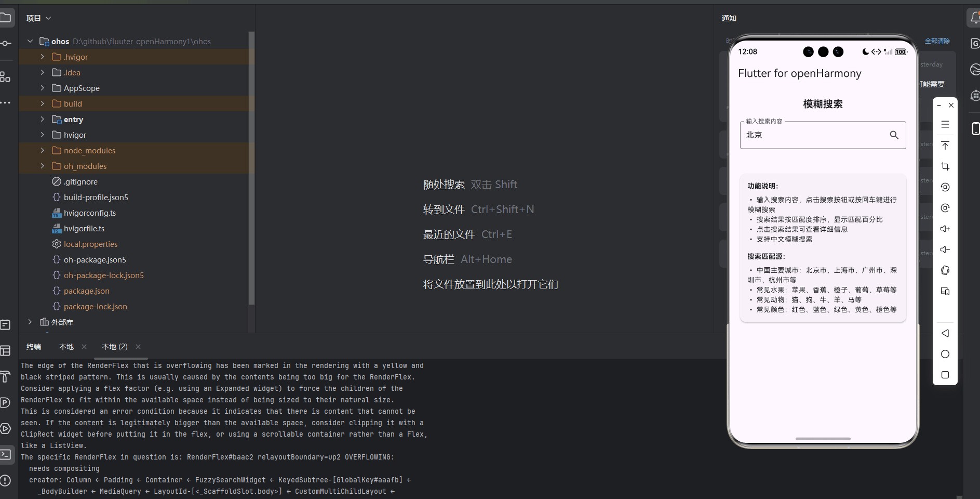Screen dimensions: 980x499
Task: Minimize the emulator floating toolbar
Action: [939, 106]
